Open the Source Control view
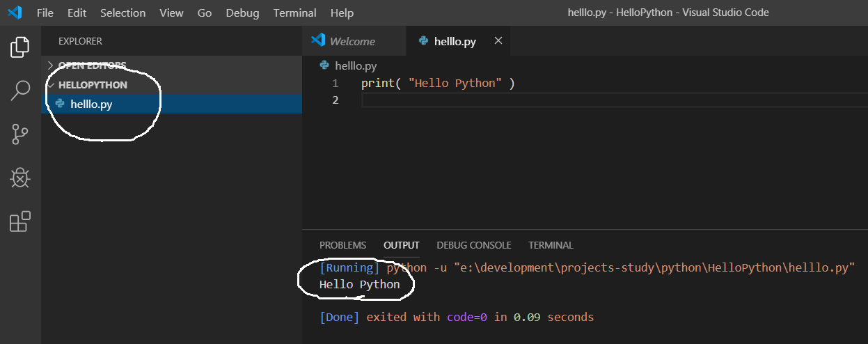The image size is (868, 344). pyautogui.click(x=20, y=134)
